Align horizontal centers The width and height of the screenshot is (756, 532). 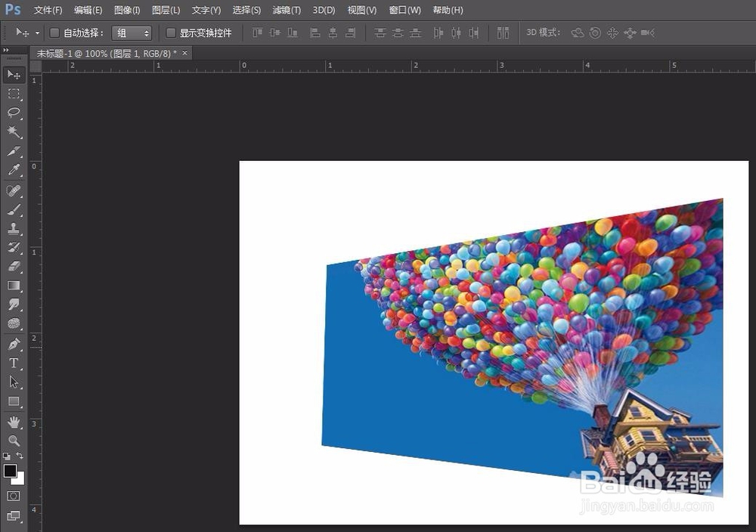pos(333,32)
